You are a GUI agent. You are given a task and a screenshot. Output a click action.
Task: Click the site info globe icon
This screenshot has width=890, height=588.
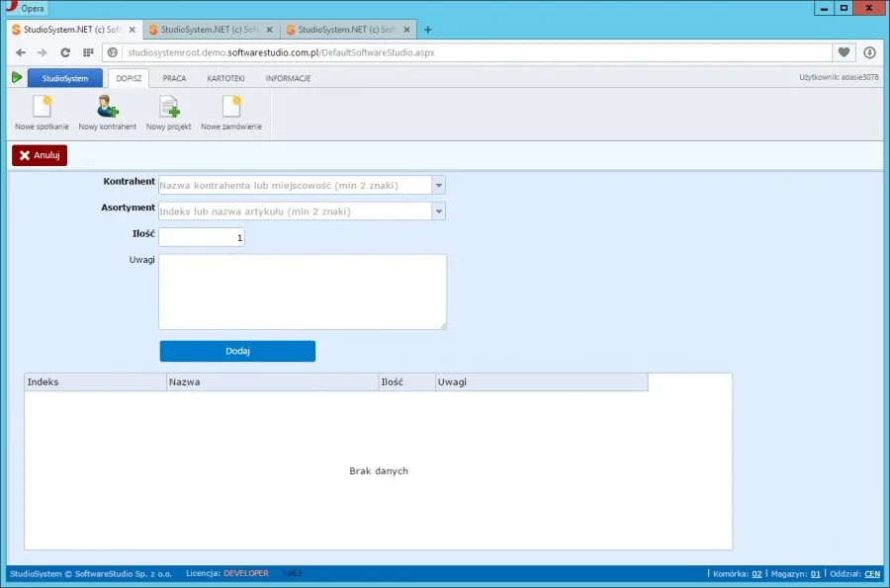click(113, 52)
